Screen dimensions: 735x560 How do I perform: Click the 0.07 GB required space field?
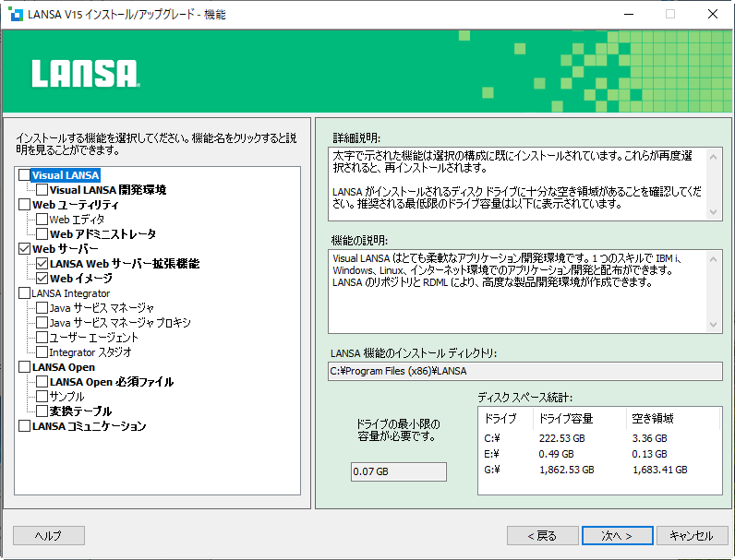click(x=399, y=471)
